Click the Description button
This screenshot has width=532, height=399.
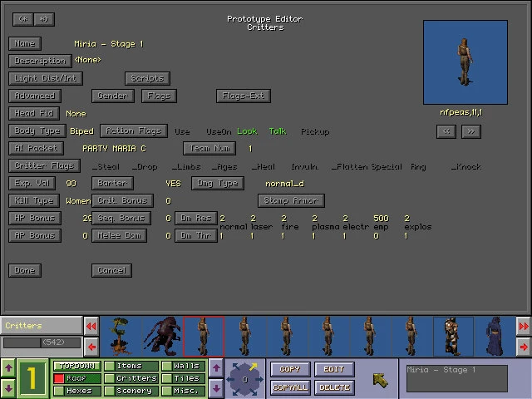(40, 61)
